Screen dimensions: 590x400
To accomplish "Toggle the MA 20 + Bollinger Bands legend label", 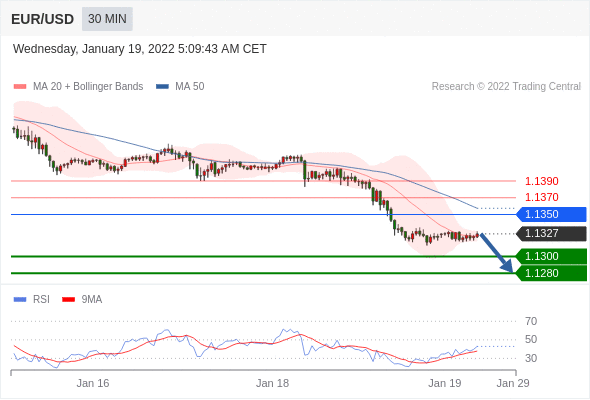I will tap(88, 87).
